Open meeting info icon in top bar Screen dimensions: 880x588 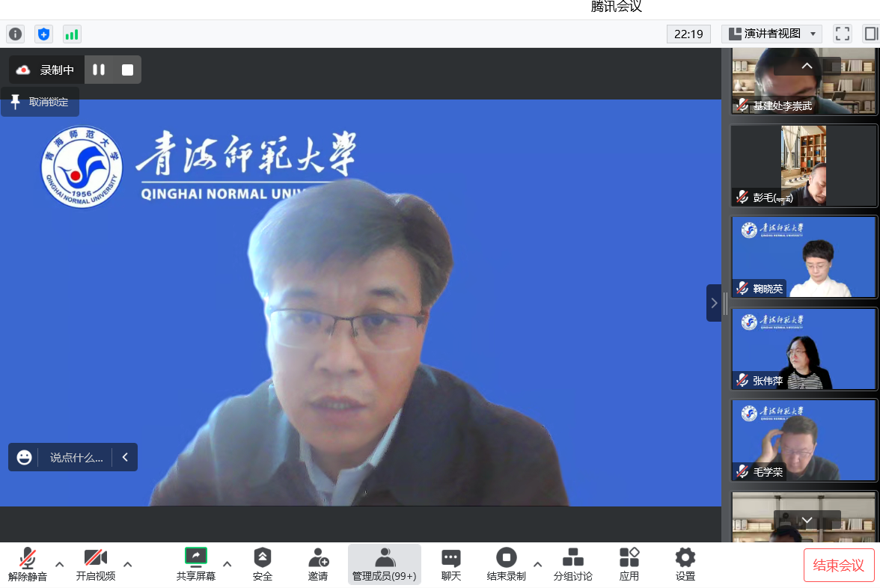click(16, 34)
